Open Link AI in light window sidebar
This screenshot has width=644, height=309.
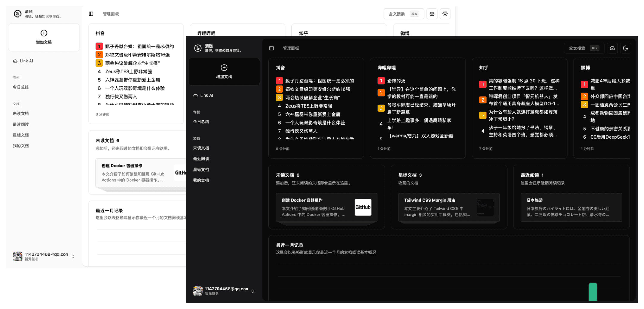pos(23,61)
